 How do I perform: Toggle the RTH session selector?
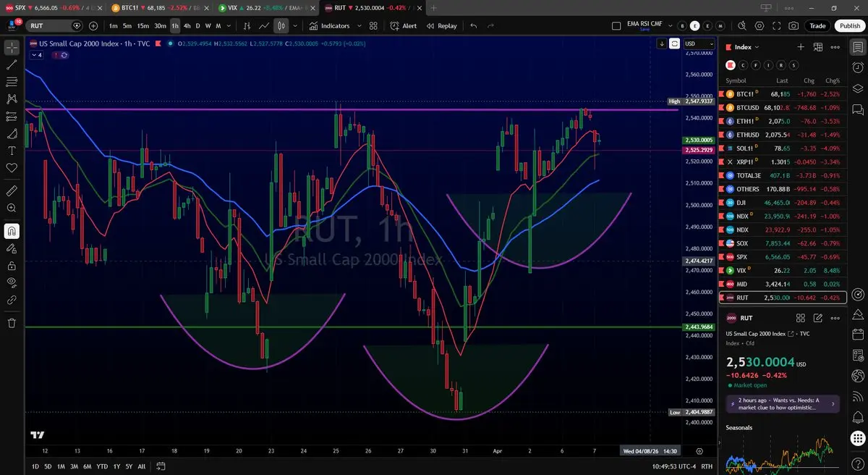[707, 466]
